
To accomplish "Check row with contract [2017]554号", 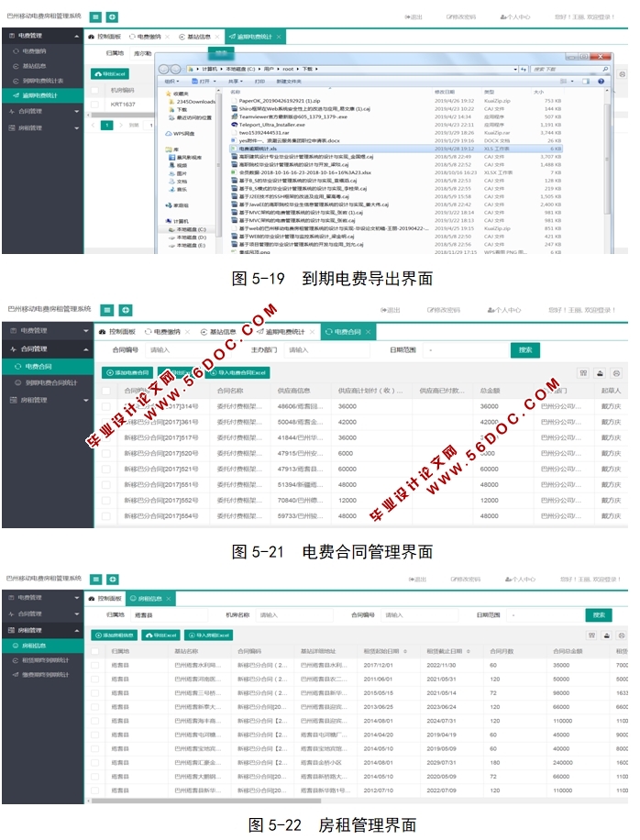I will [x=106, y=516].
